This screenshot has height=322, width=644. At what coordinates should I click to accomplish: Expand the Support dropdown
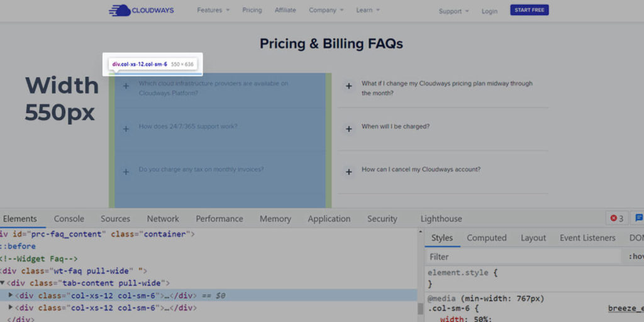(453, 11)
